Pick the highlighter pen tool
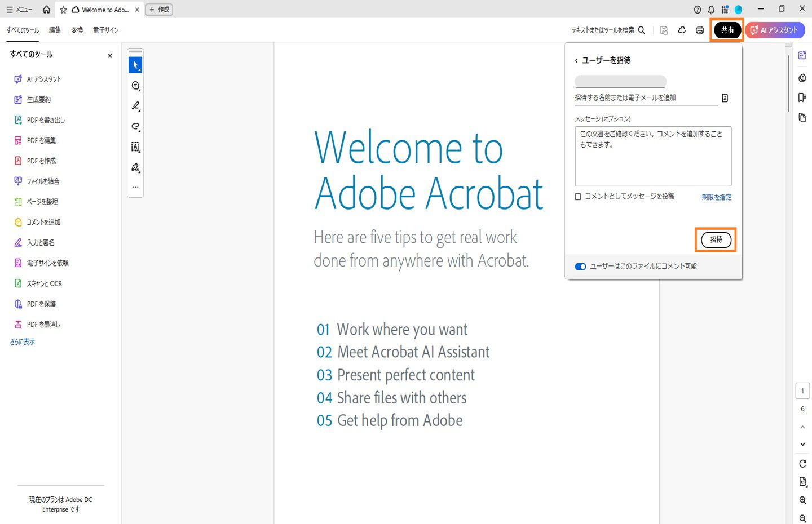The width and height of the screenshot is (812, 524). pyautogui.click(x=135, y=106)
